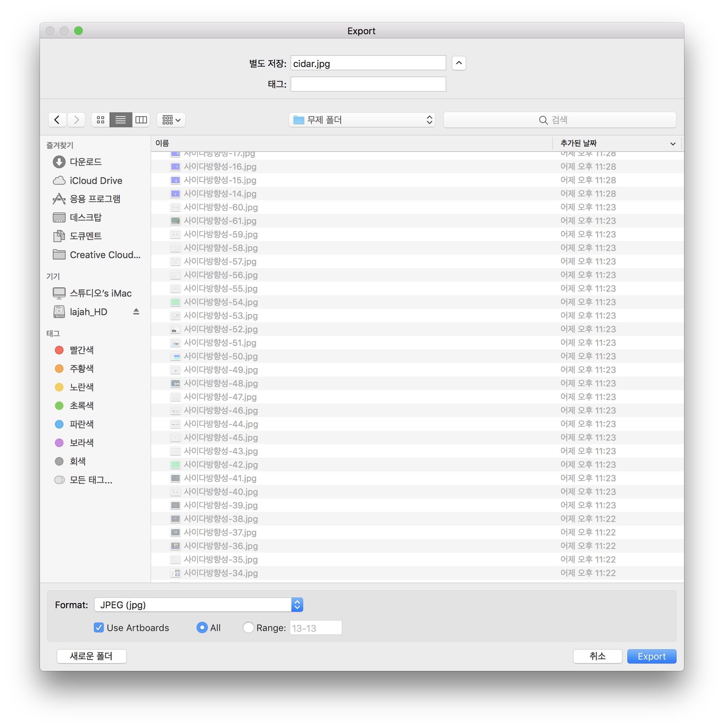The image size is (724, 728).
Task: Switch to column view
Action: coord(141,120)
